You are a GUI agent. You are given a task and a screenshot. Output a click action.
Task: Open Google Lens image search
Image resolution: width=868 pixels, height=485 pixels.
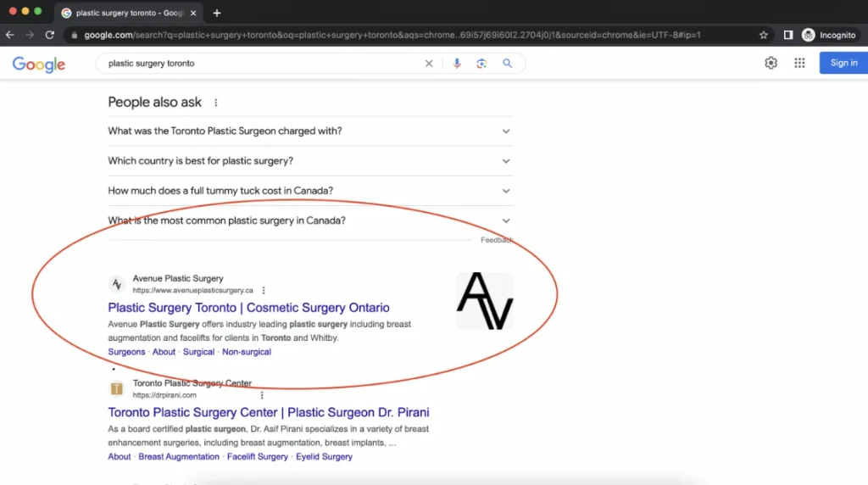(x=481, y=64)
